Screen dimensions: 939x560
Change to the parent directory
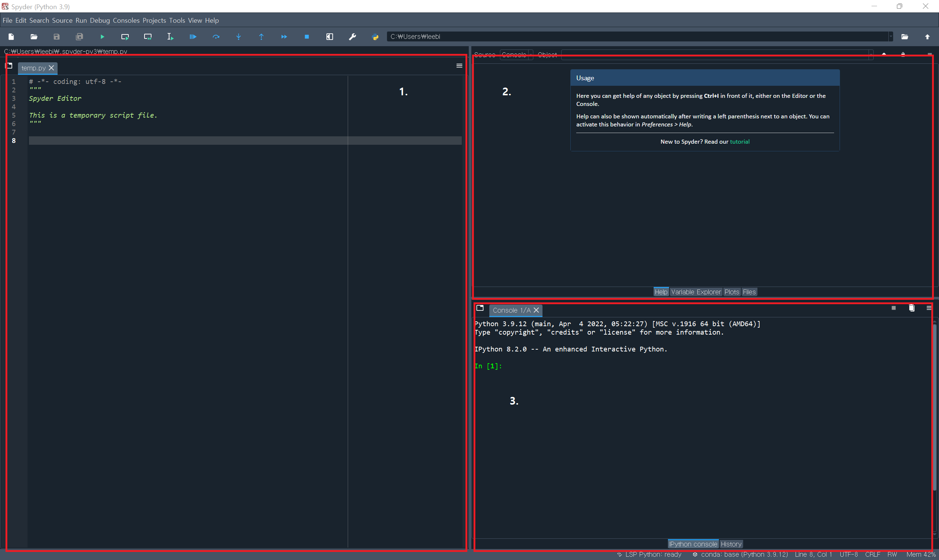(x=927, y=37)
